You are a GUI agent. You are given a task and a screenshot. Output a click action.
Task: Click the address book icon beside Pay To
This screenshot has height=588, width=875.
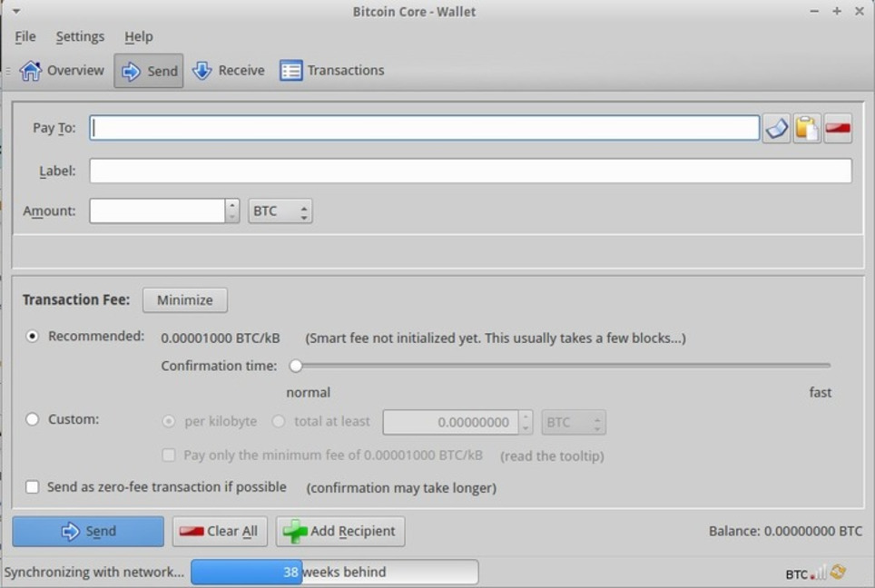click(x=777, y=128)
